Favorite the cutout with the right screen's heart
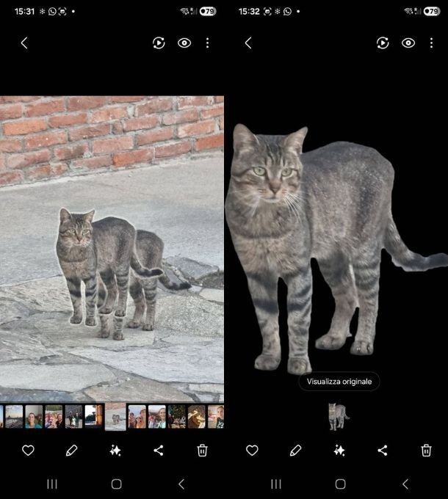The width and height of the screenshot is (448, 499). pos(252,451)
